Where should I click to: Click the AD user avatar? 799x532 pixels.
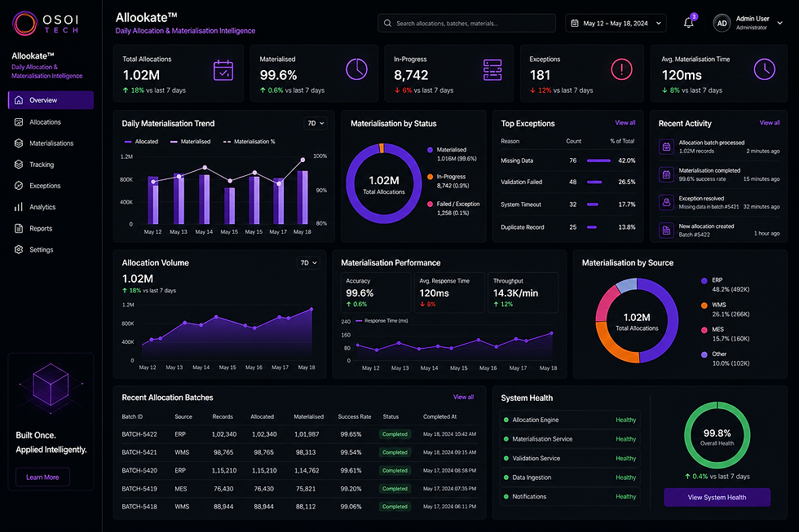pos(722,24)
